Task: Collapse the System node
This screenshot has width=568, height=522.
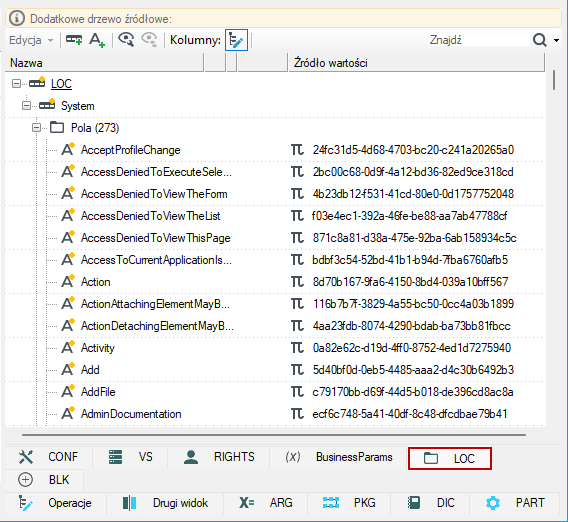Action: pyautogui.click(x=26, y=106)
